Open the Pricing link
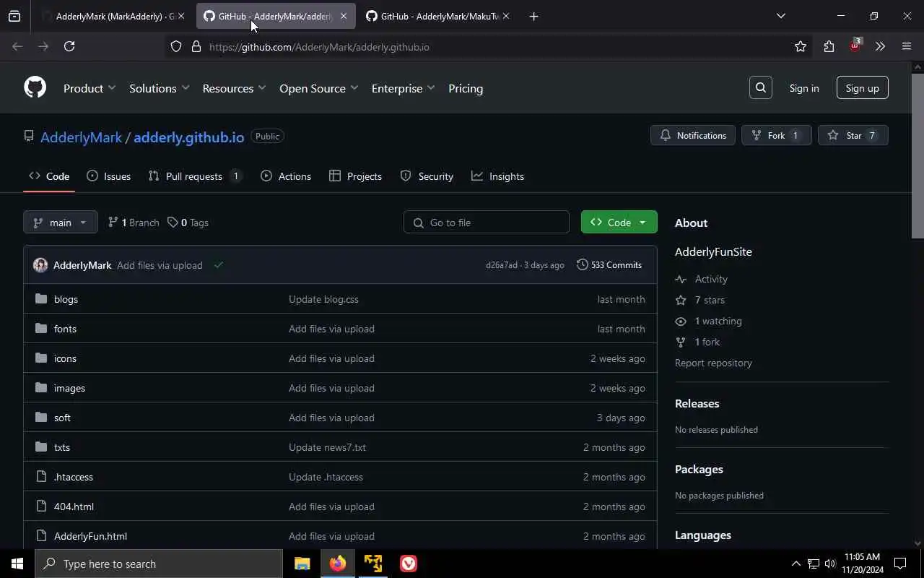924x578 pixels. pos(466,88)
